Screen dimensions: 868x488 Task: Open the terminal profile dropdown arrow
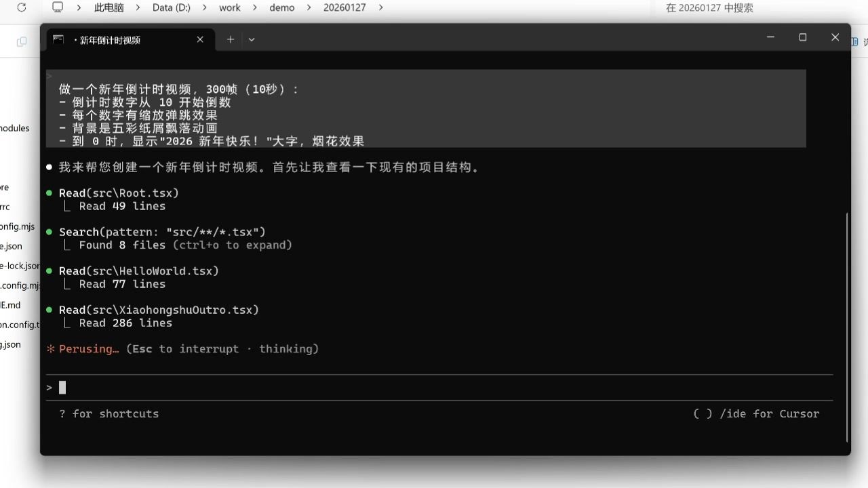point(252,39)
